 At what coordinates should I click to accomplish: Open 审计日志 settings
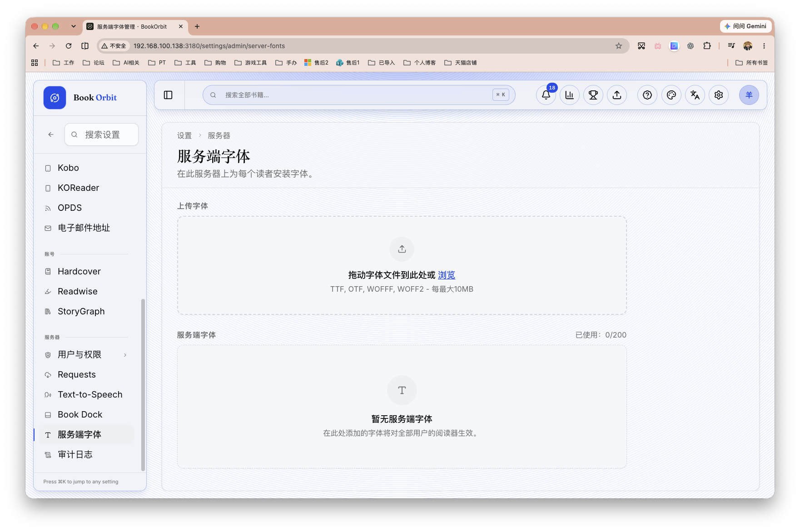(x=86, y=455)
